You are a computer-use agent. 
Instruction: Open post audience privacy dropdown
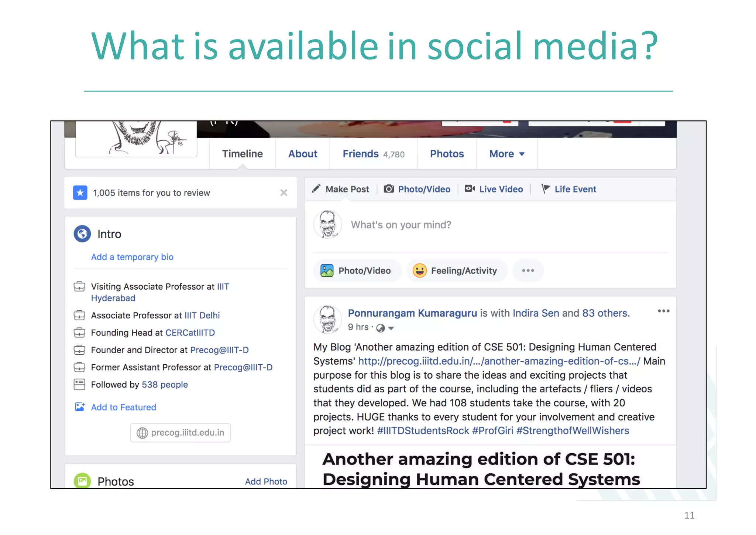click(385, 328)
